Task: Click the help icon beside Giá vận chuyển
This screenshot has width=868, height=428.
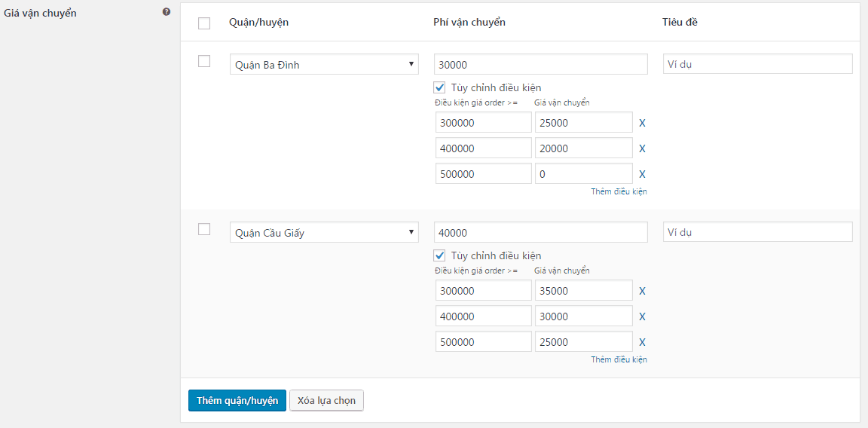Action: pyautogui.click(x=167, y=12)
